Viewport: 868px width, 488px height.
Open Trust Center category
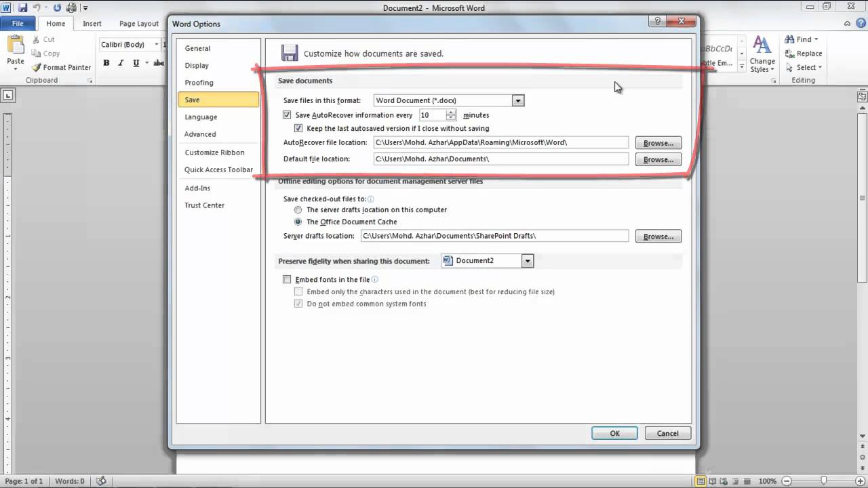(218, 205)
